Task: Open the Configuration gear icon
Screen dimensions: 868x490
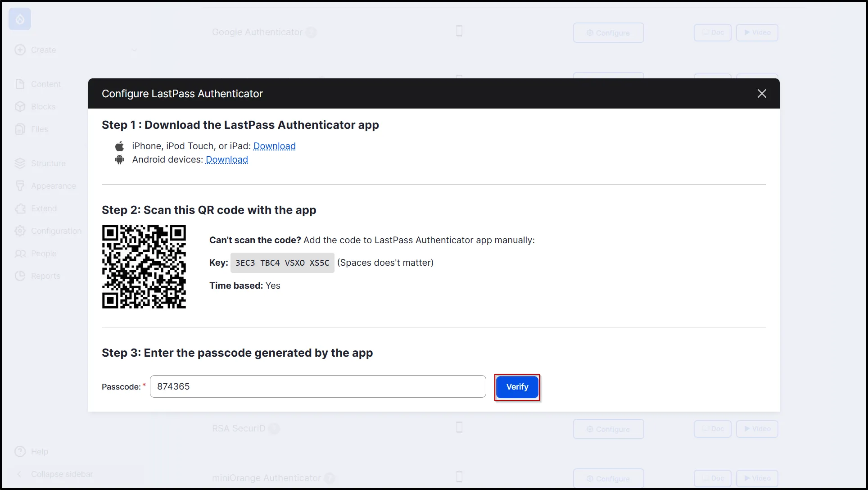Action: 20,231
